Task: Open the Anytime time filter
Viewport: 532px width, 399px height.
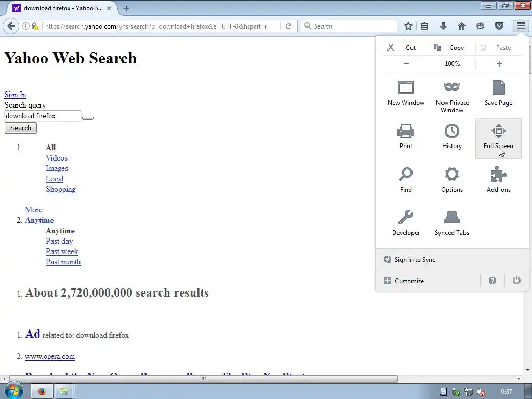Action: pyautogui.click(x=39, y=220)
